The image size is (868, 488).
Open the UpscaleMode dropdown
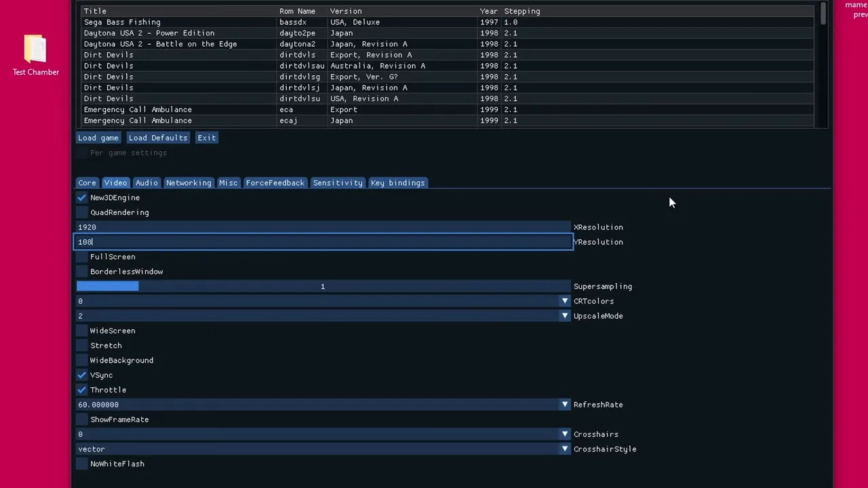point(564,315)
